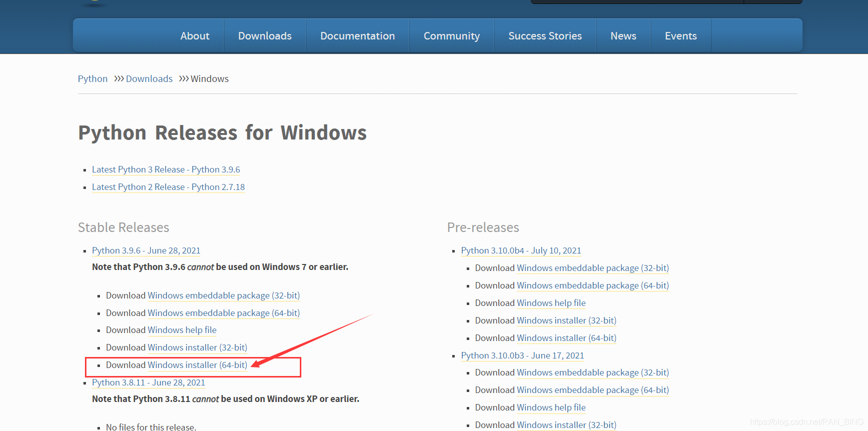Open the Community menu
The image size is (868, 431).
[452, 36]
